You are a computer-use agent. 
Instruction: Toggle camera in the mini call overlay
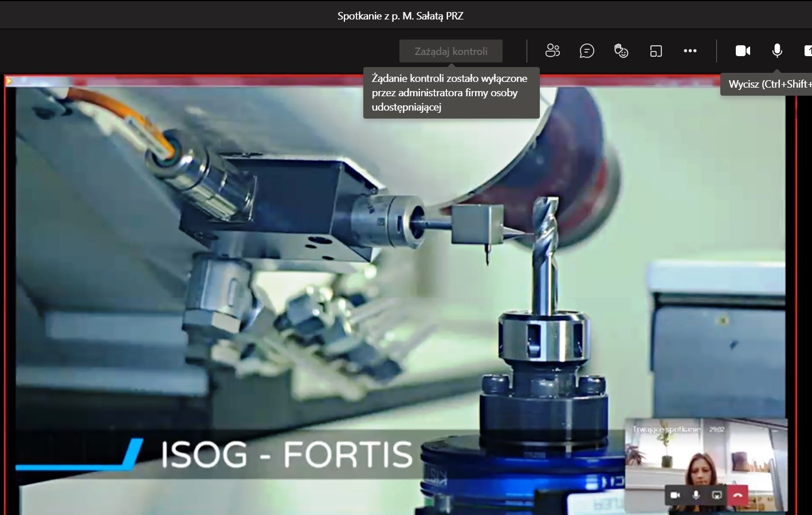[676, 495]
